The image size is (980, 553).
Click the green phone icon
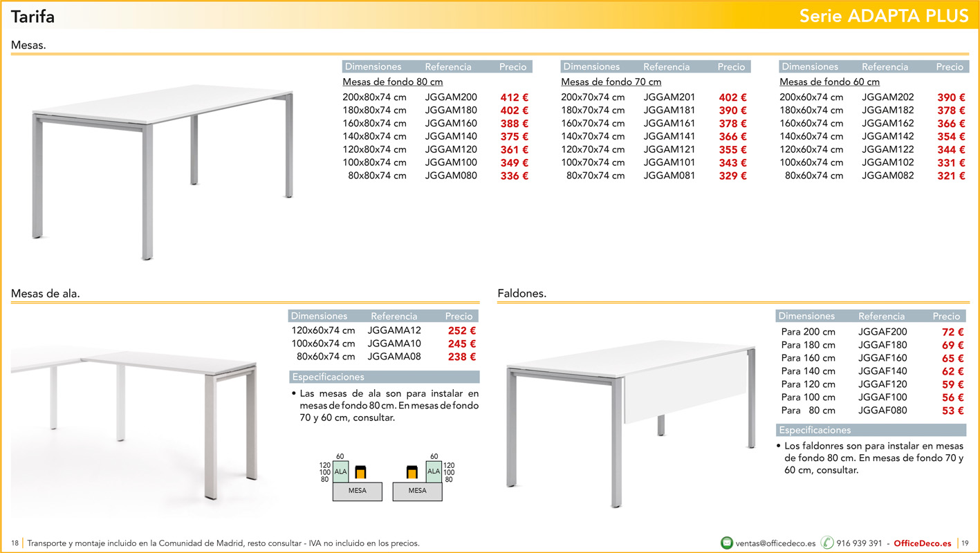click(827, 543)
